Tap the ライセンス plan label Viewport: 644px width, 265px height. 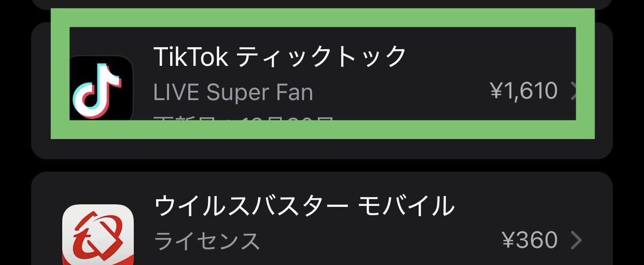point(207,241)
